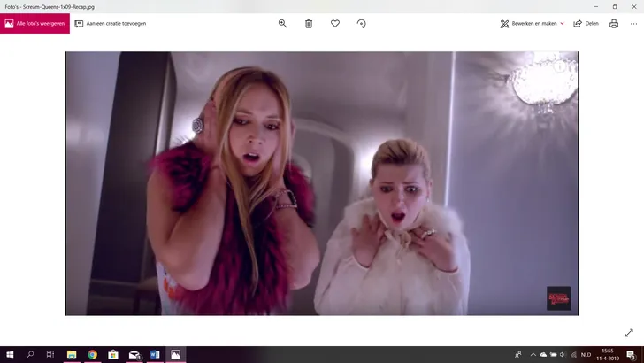Click Alle foto's weergeven button
Screen dimensions: 644x363
coord(34,23)
